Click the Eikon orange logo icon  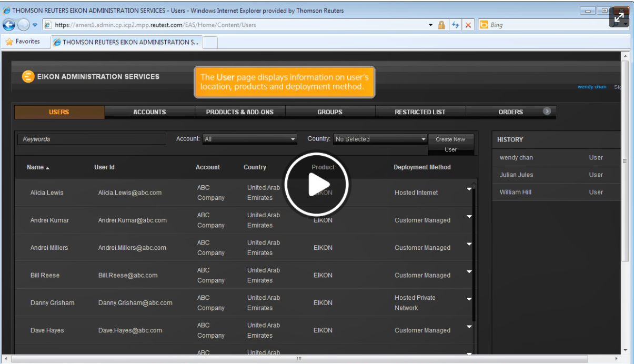click(x=28, y=77)
